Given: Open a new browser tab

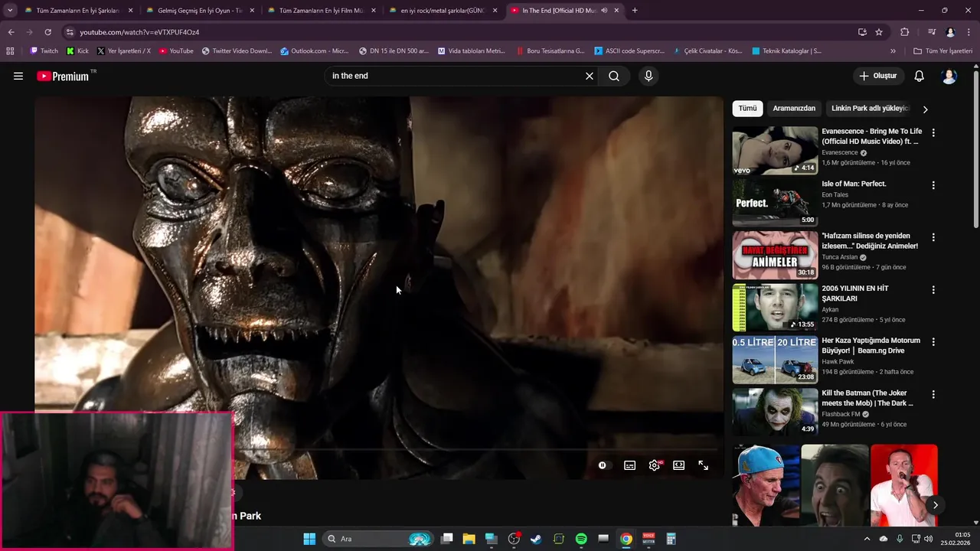Looking at the screenshot, I should [x=635, y=11].
